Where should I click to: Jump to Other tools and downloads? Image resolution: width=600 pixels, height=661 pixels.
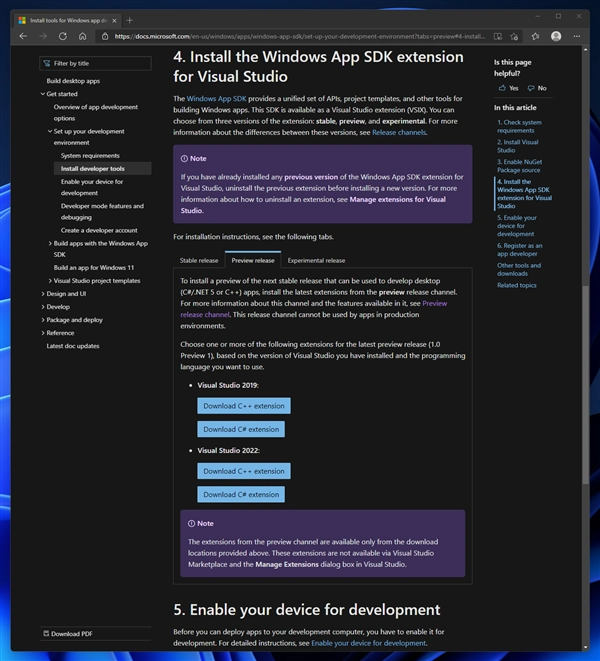point(519,269)
